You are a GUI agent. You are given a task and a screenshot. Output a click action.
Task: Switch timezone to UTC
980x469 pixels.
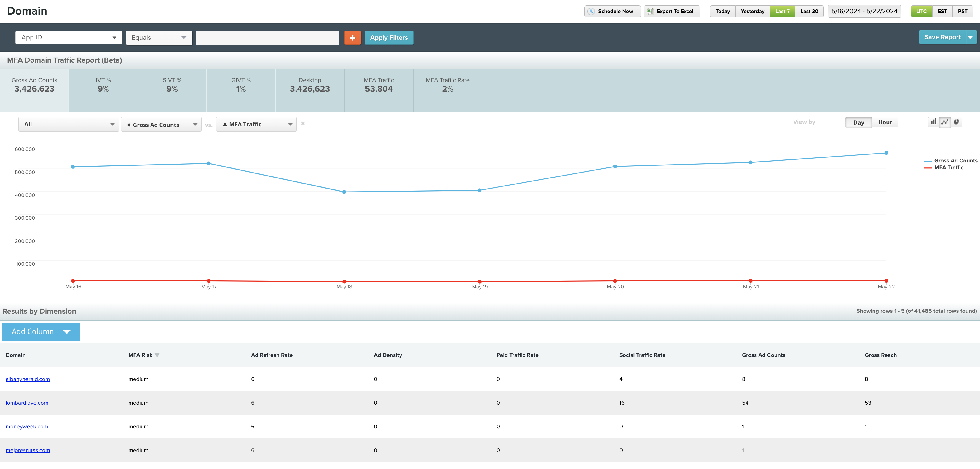pyautogui.click(x=921, y=11)
